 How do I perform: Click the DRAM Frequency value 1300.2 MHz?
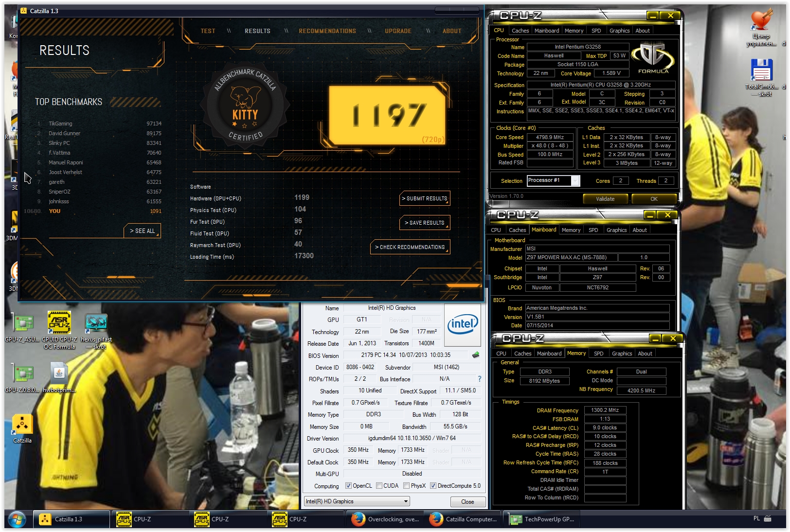point(605,410)
